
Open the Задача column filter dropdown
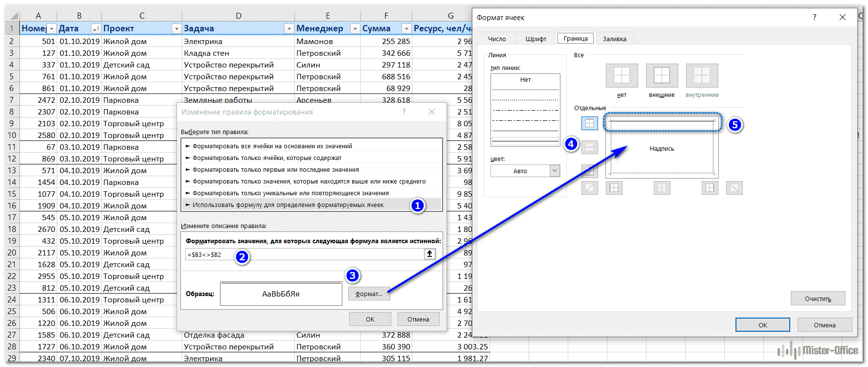289,29
